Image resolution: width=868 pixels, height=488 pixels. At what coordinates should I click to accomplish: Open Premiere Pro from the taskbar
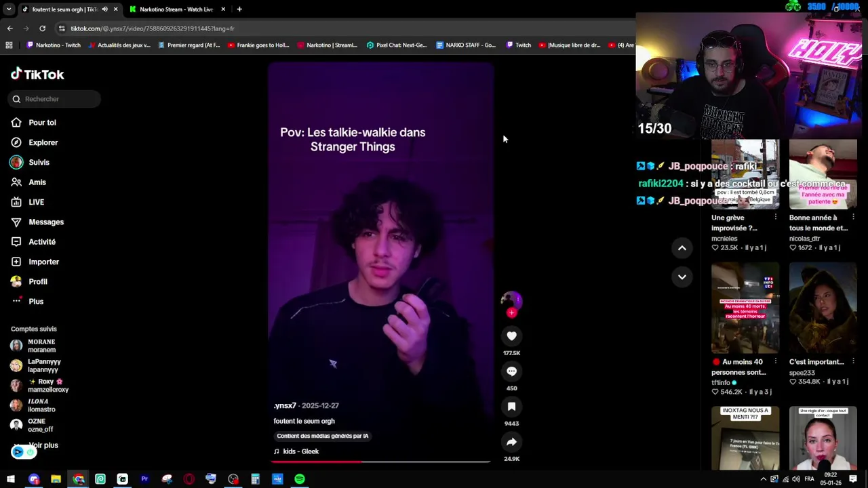(x=144, y=479)
